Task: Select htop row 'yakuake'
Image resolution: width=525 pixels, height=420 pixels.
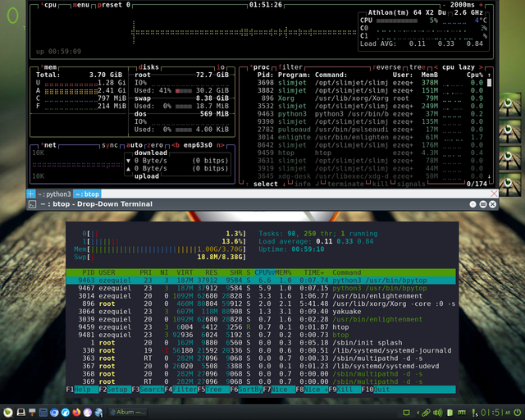Action: click(261, 312)
